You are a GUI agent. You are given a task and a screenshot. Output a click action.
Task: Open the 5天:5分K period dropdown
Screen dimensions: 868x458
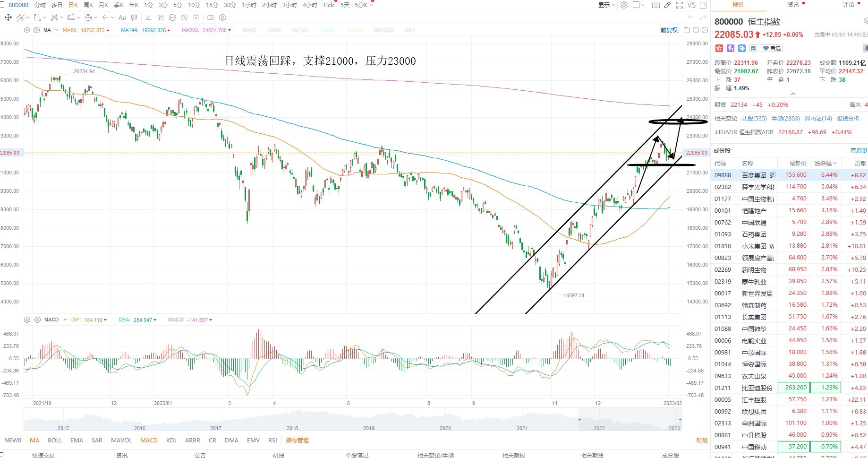(x=357, y=5)
